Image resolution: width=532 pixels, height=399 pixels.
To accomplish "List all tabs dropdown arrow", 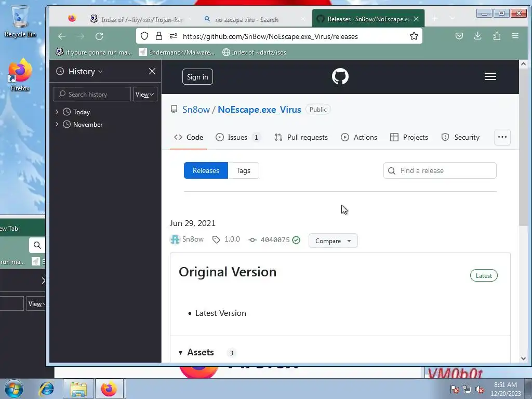I will coord(453,18).
